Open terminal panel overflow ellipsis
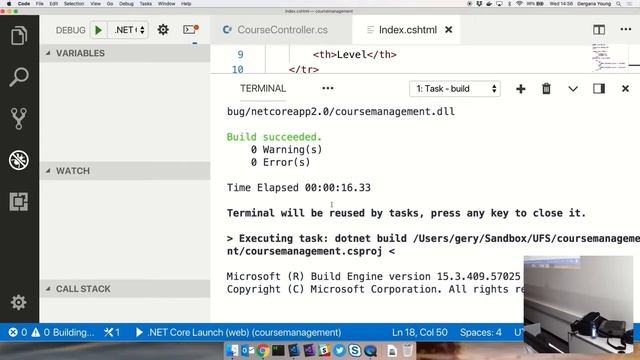Screen dimensions: 640x360 [328, 88]
